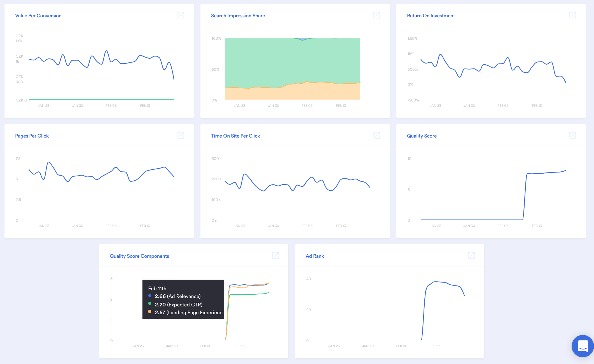Click the 2.66 (Ad Relevance) tooltip entry
This screenshot has height=364, width=594.
tap(178, 296)
